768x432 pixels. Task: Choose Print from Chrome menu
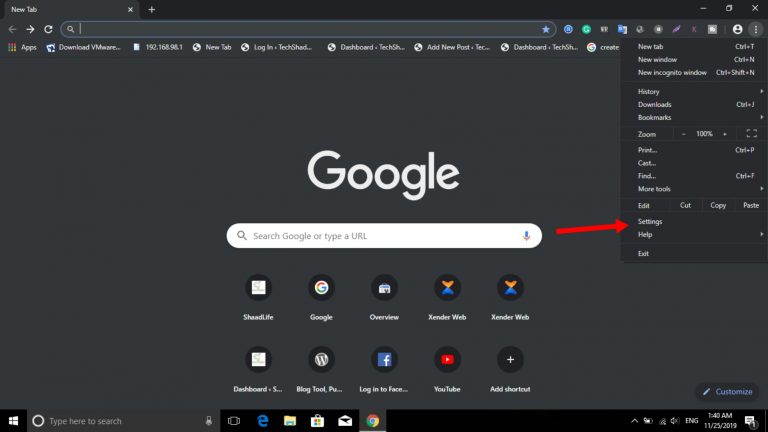pyautogui.click(x=695, y=150)
